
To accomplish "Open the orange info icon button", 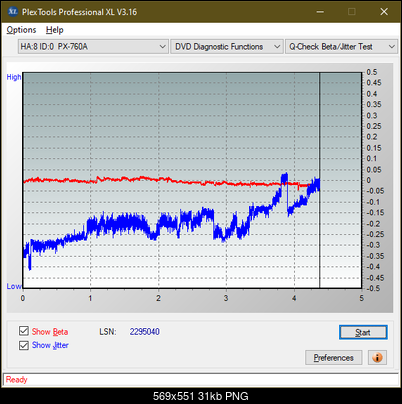I will click(377, 358).
